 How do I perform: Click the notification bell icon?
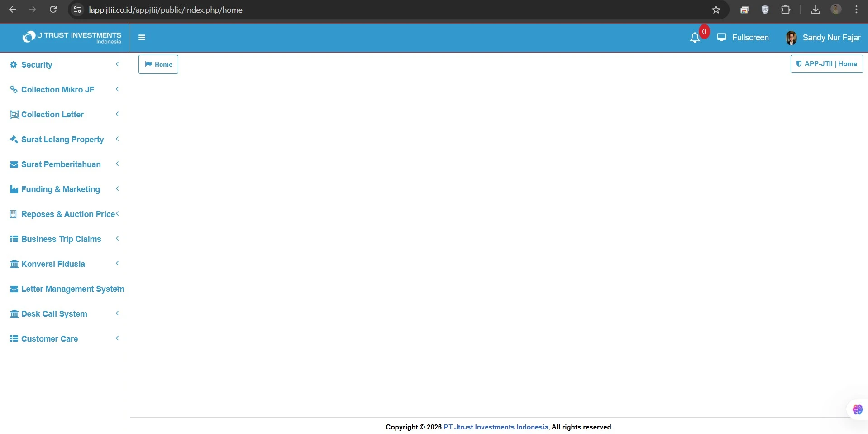pyautogui.click(x=695, y=38)
